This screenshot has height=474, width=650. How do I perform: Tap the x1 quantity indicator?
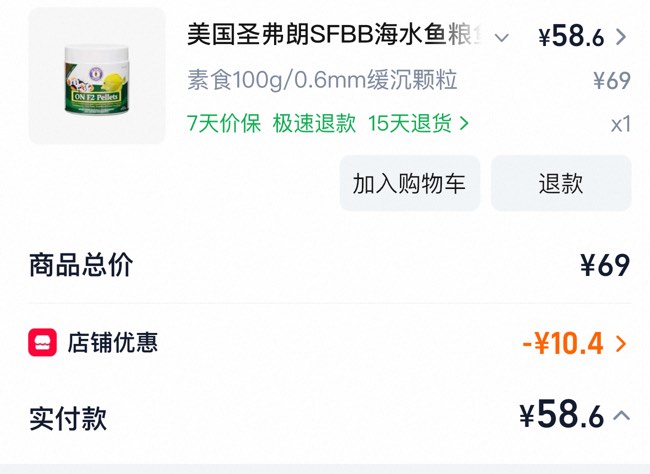pyautogui.click(x=620, y=124)
